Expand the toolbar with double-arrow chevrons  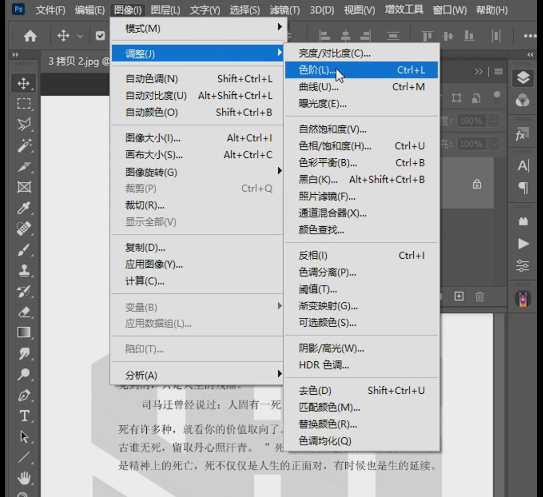(15, 54)
